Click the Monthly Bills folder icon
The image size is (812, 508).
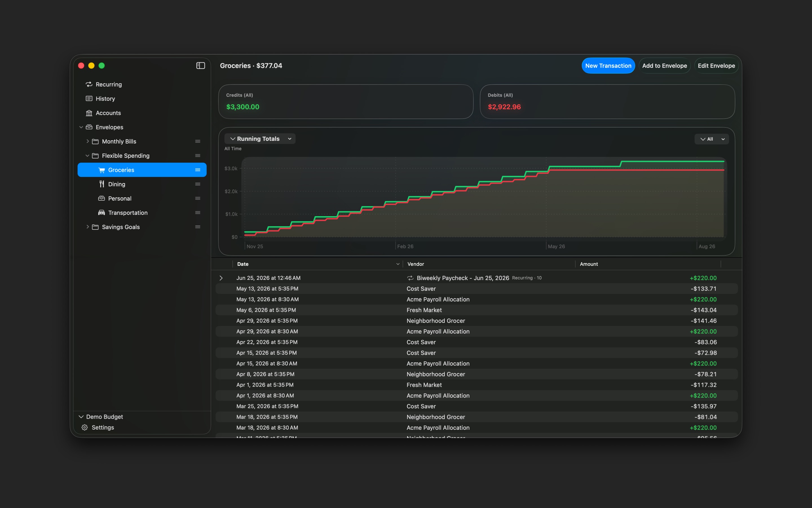(x=95, y=141)
